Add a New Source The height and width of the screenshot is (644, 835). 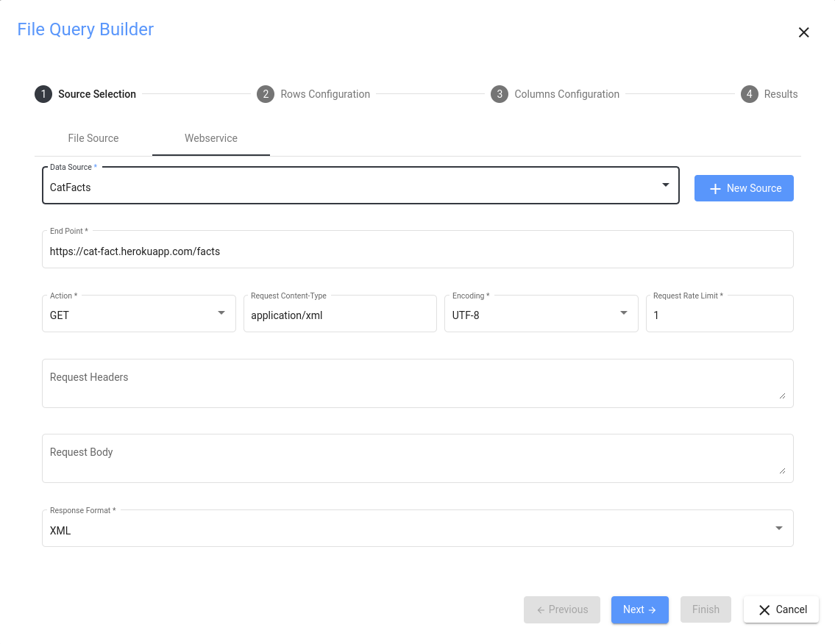click(744, 188)
